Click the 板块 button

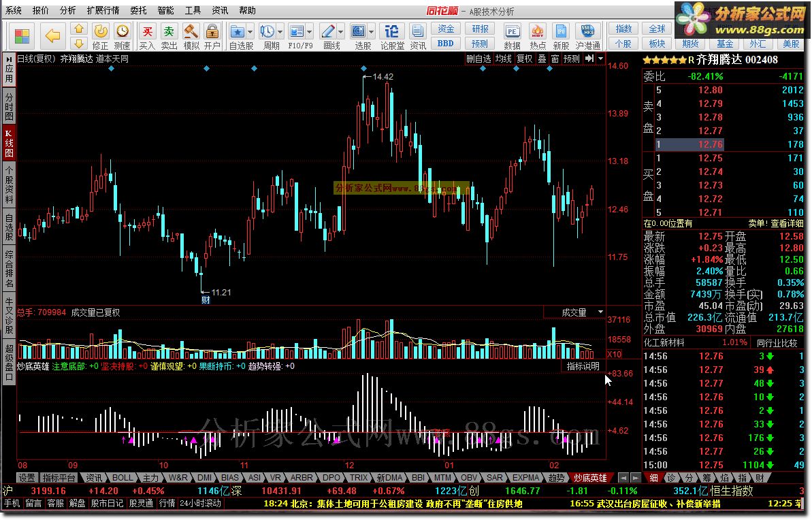click(657, 44)
